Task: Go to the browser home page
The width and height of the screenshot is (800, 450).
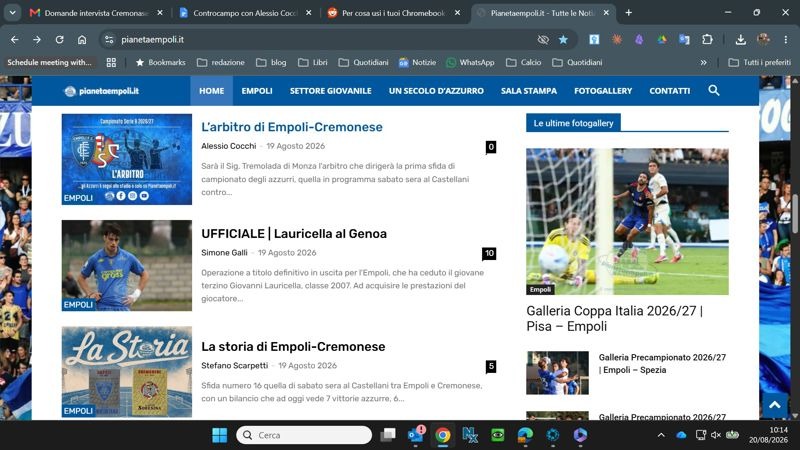Action: (82, 39)
